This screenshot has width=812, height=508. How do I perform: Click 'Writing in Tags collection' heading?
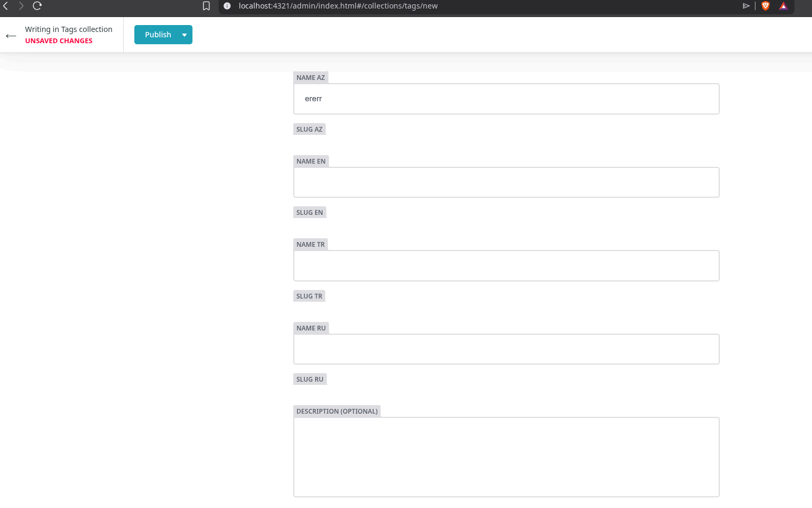pos(69,29)
